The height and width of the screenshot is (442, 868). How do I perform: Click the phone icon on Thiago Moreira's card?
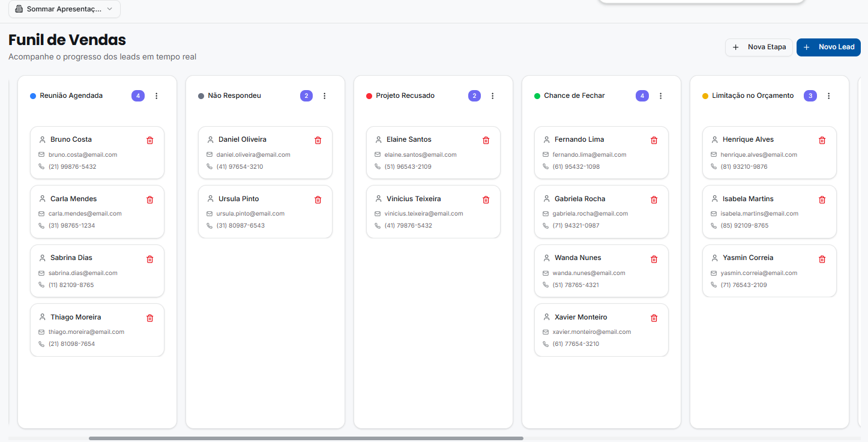click(41, 344)
